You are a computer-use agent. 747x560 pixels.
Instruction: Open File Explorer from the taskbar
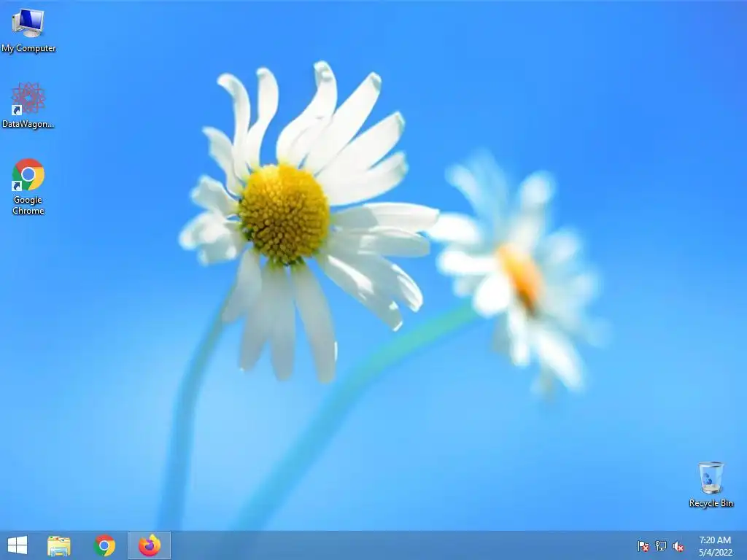click(x=59, y=545)
